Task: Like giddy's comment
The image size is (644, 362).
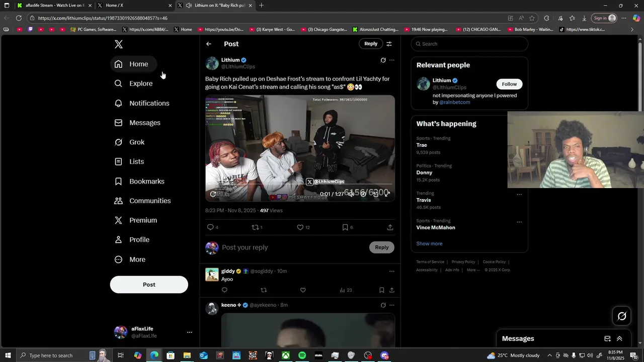Action: click(x=303, y=290)
